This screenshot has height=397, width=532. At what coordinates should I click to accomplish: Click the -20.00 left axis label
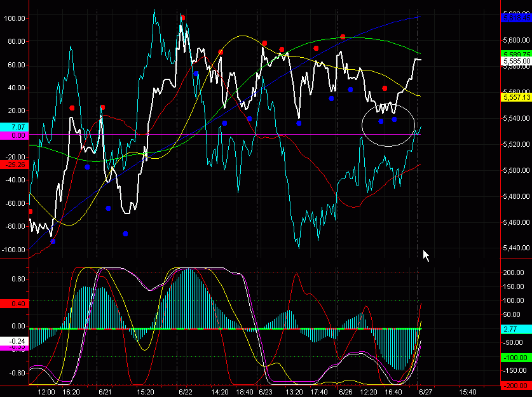point(15,157)
